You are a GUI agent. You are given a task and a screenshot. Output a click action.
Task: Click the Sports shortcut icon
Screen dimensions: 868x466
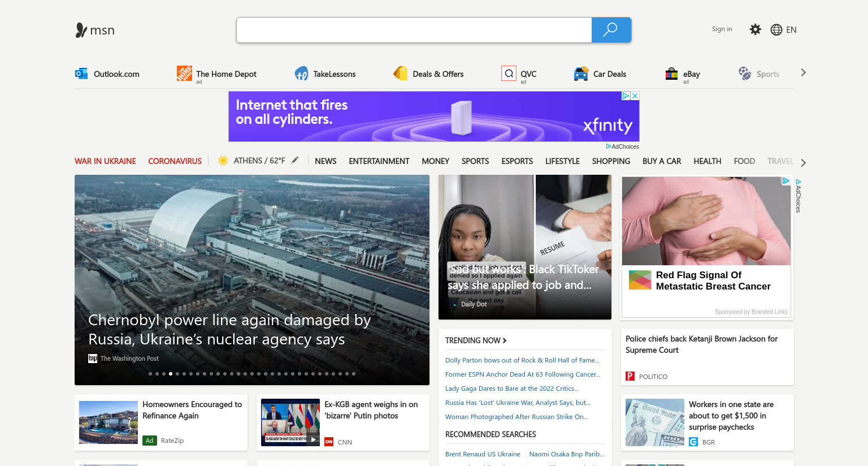coord(745,74)
